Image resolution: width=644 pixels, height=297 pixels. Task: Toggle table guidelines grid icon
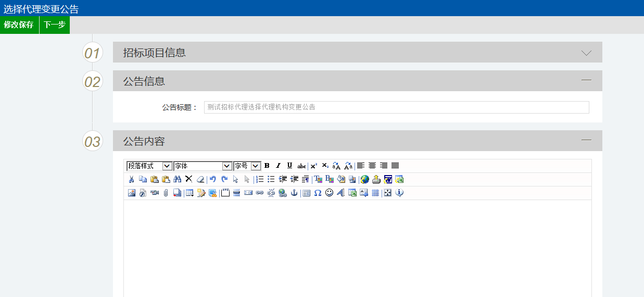coord(375,193)
